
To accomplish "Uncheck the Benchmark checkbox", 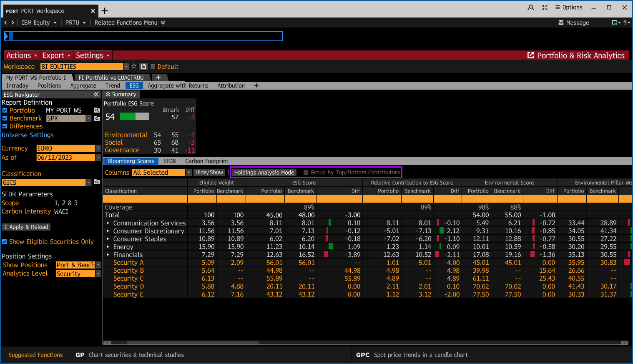I will coord(5,118).
